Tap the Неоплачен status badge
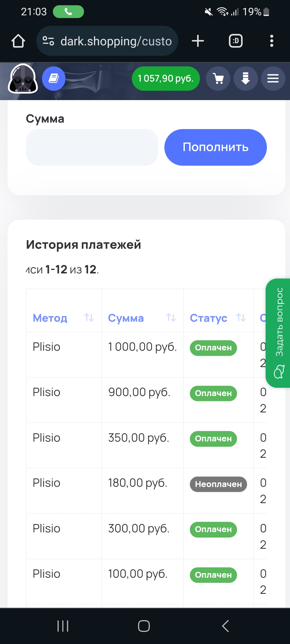The width and height of the screenshot is (290, 644). coord(218,484)
